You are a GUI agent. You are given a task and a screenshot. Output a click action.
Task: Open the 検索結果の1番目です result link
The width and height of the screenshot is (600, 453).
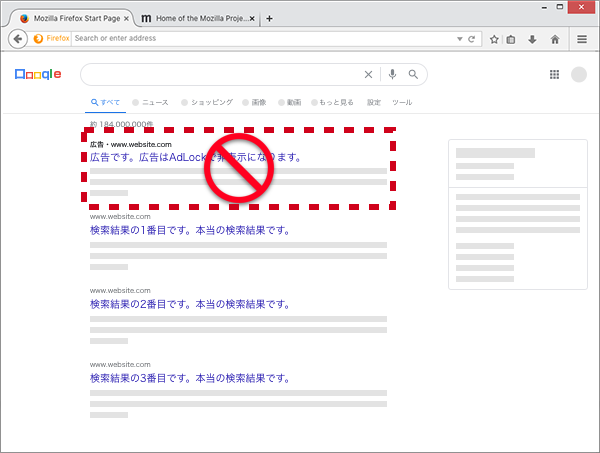click(190, 230)
